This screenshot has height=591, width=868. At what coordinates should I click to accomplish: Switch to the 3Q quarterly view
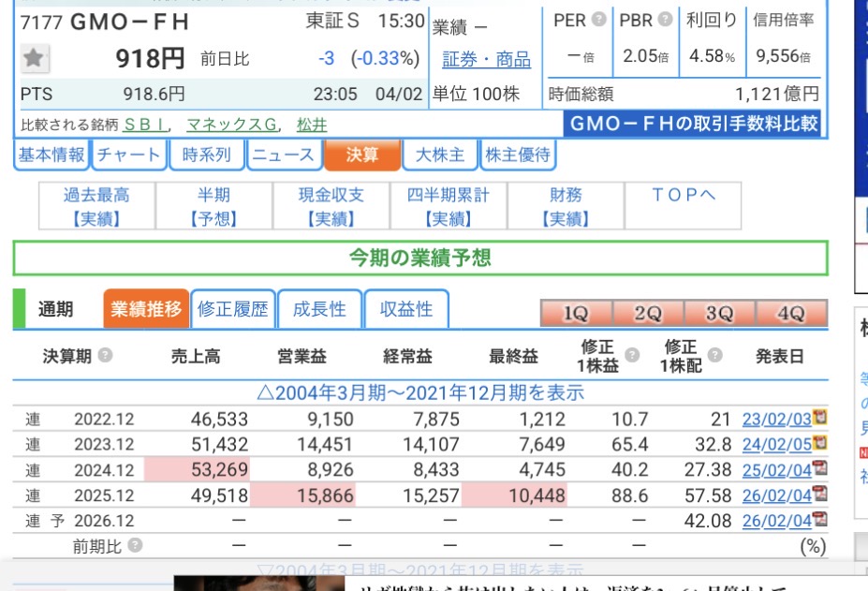tap(719, 314)
